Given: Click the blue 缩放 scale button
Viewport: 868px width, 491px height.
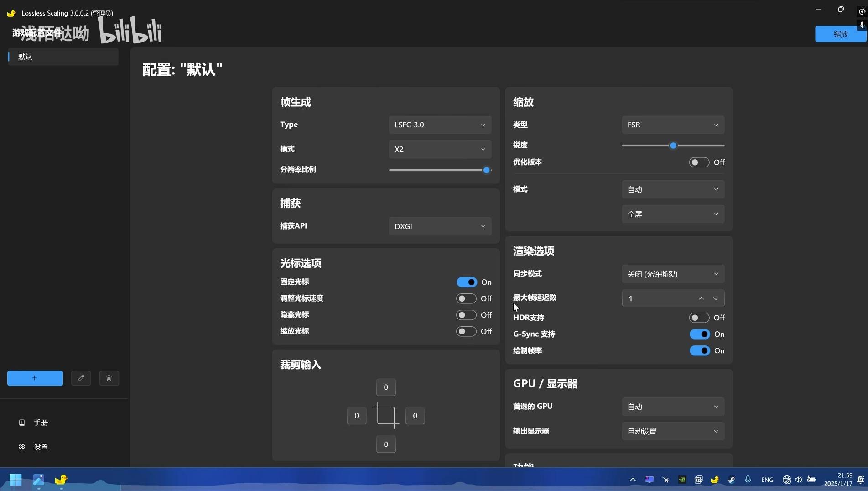Looking at the screenshot, I should pos(840,34).
